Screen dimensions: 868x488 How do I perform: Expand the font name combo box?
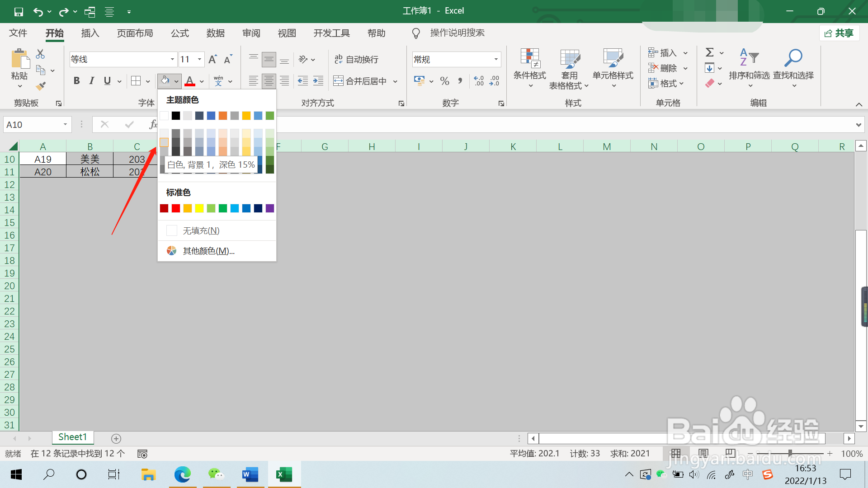172,59
